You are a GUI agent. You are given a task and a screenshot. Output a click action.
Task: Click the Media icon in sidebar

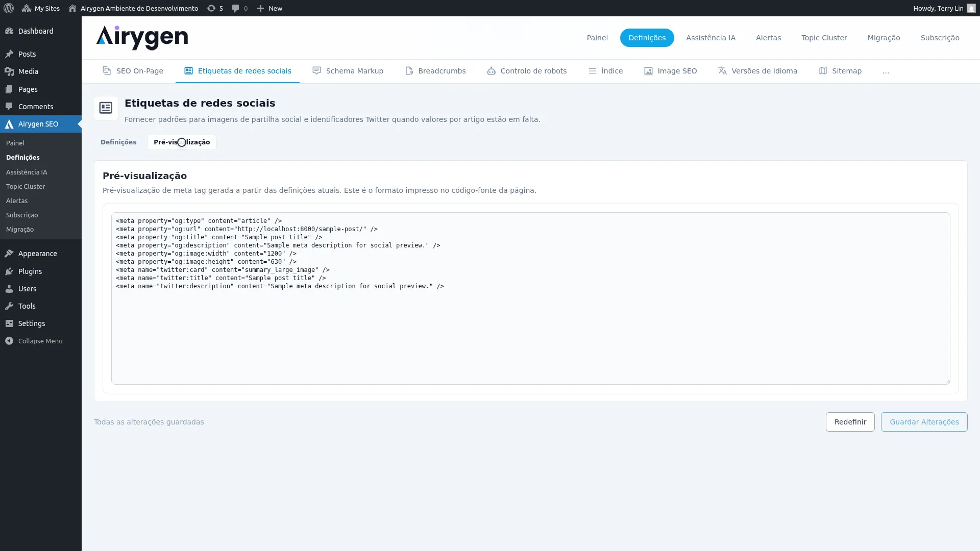[9, 71]
